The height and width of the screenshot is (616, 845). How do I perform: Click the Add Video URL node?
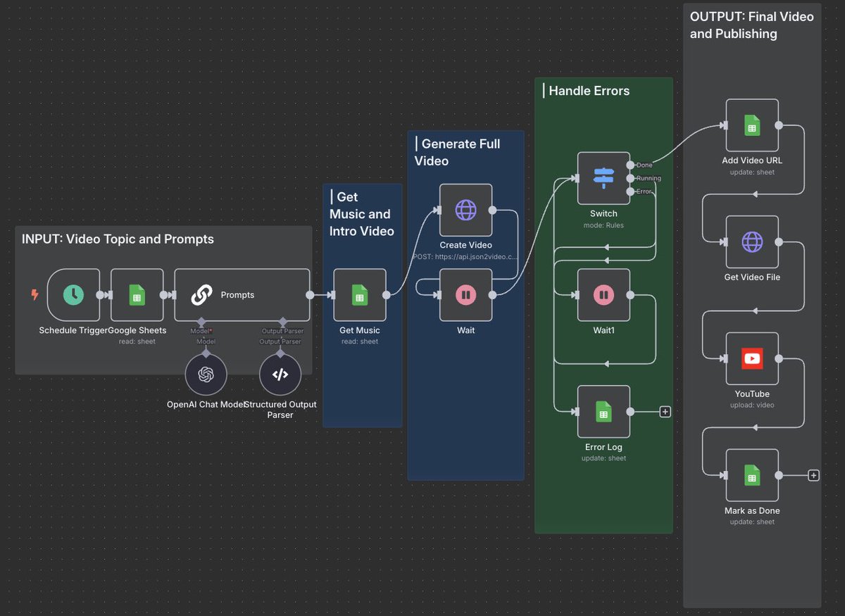tap(752, 125)
